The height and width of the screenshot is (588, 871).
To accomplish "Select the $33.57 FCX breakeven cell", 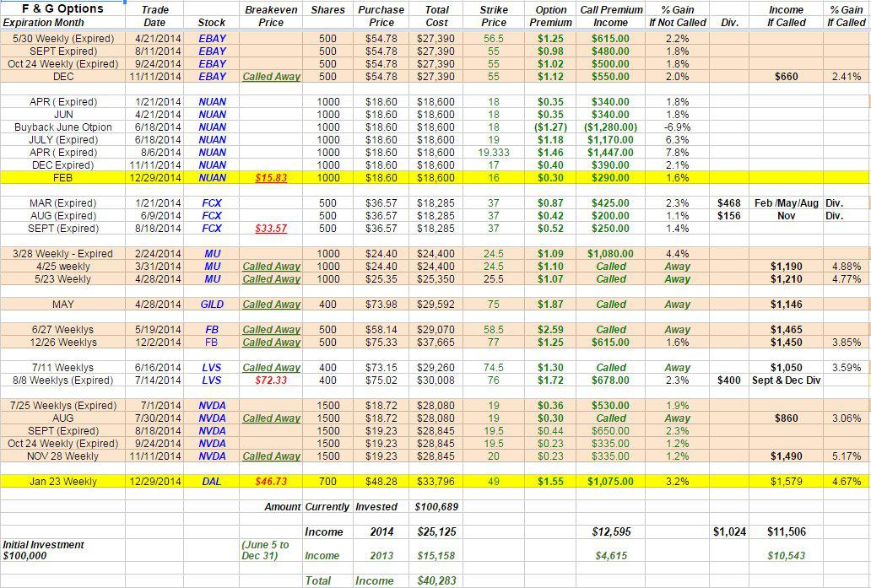I will [x=271, y=229].
